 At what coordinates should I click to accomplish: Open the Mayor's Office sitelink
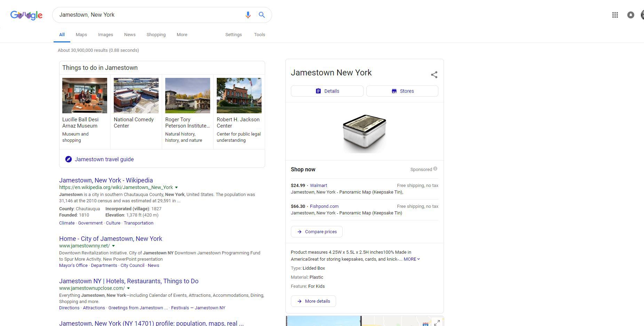[73, 266]
